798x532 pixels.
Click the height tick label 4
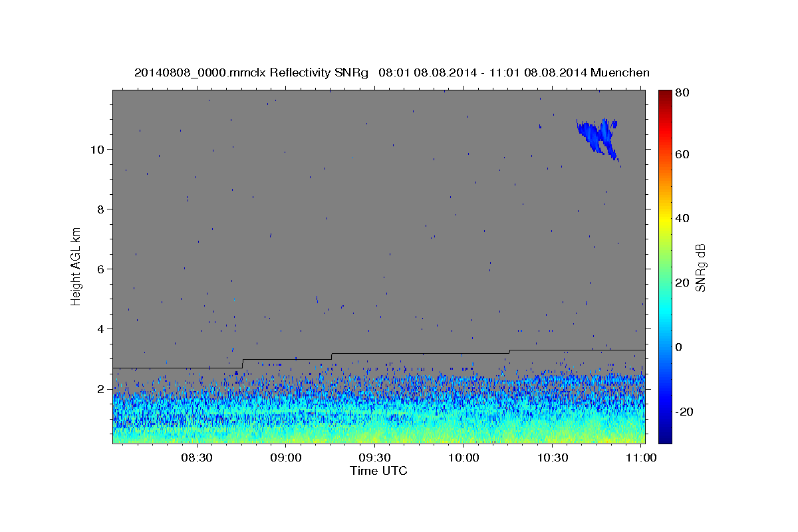[101, 329]
